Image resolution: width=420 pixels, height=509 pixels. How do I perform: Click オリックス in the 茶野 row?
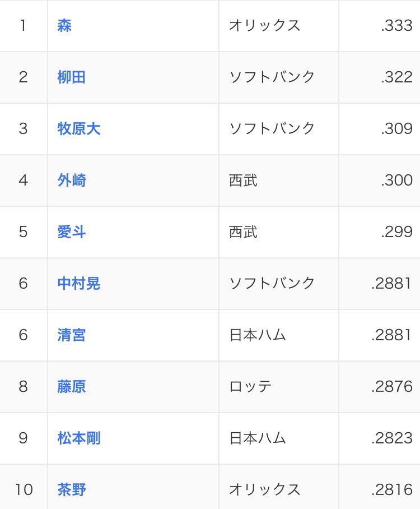265,489
